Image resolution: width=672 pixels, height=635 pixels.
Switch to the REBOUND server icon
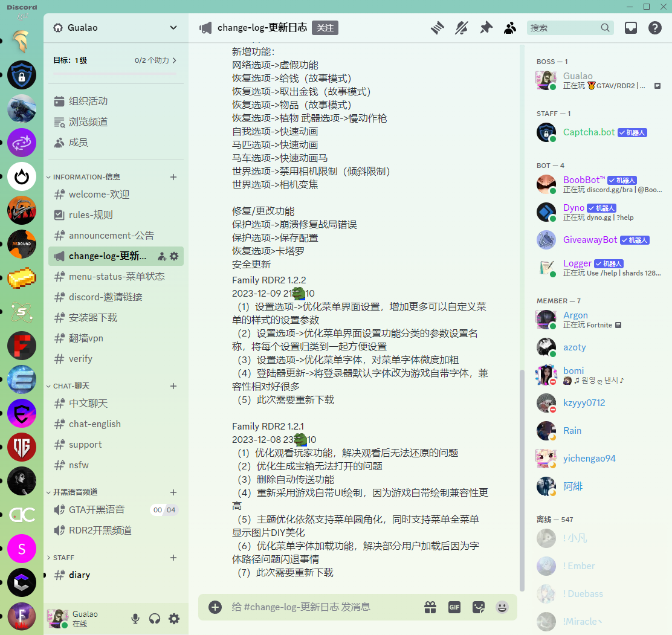tap(22, 244)
